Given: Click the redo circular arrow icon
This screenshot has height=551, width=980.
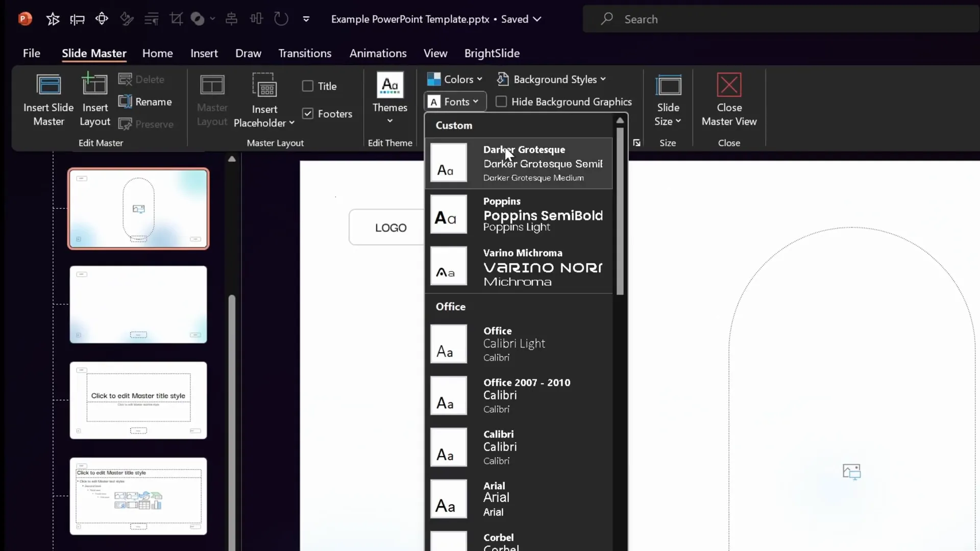Looking at the screenshot, I should [x=281, y=19].
